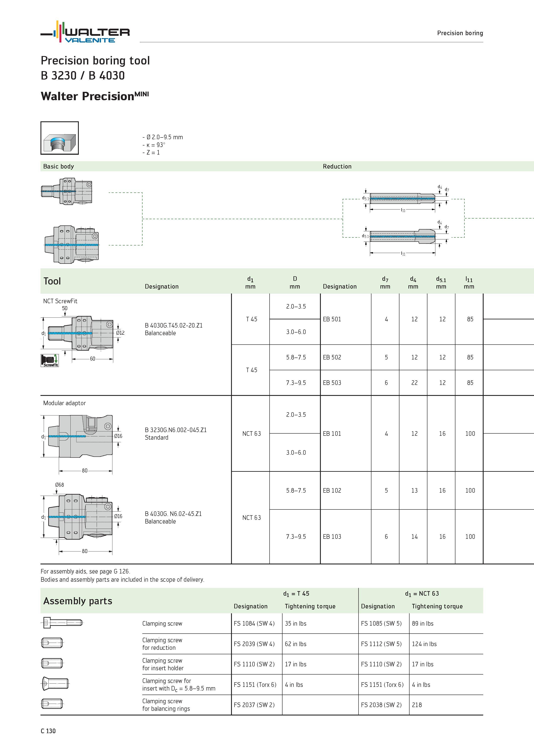Click the '218' torque value

click(x=417, y=705)
